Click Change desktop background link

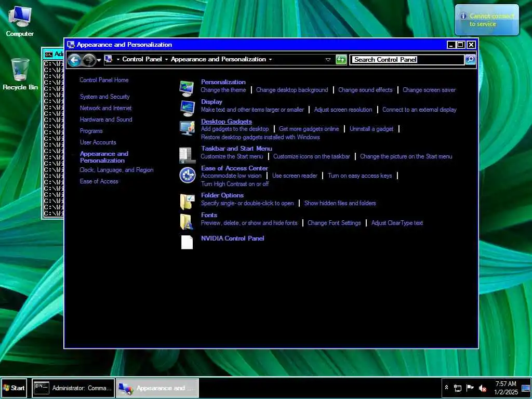[x=292, y=90]
